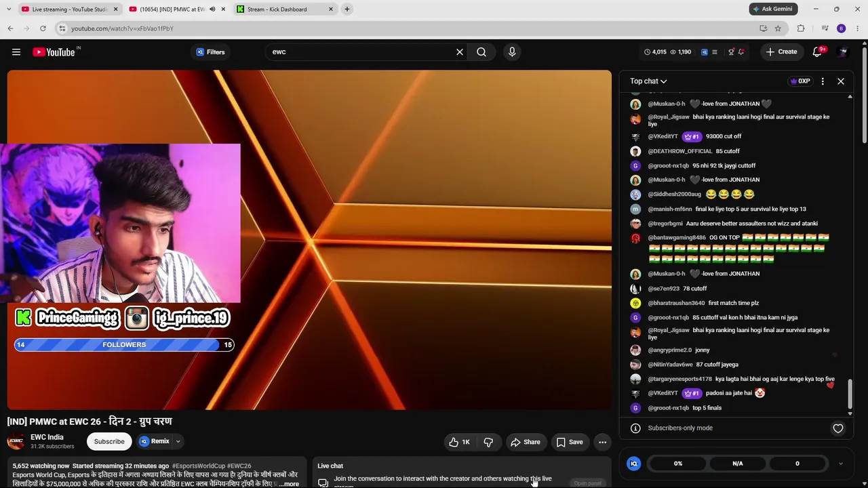Close the YouTube Studio tab
868x488 pixels.
coord(115,9)
